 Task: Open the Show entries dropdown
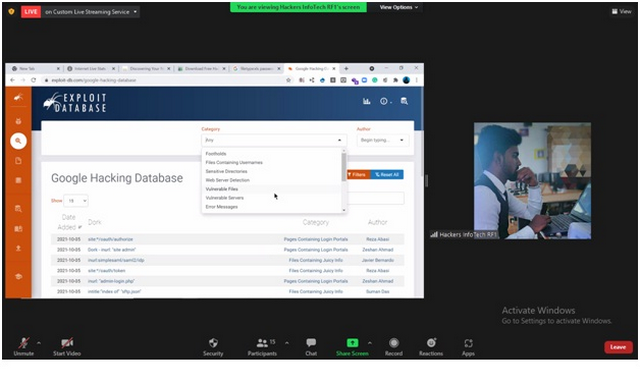click(x=76, y=201)
